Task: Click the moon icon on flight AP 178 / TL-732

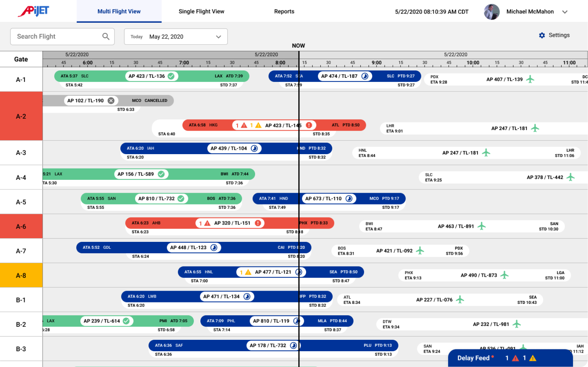Action: (x=294, y=345)
